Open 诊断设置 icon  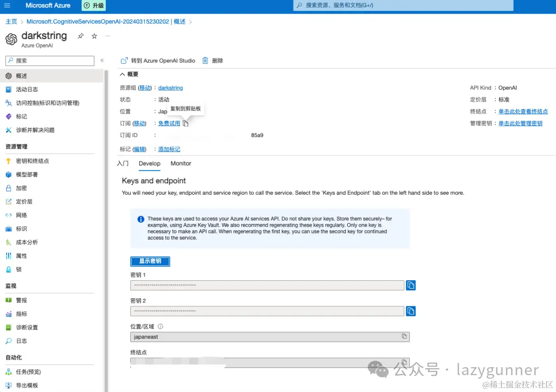tap(8, 327)
